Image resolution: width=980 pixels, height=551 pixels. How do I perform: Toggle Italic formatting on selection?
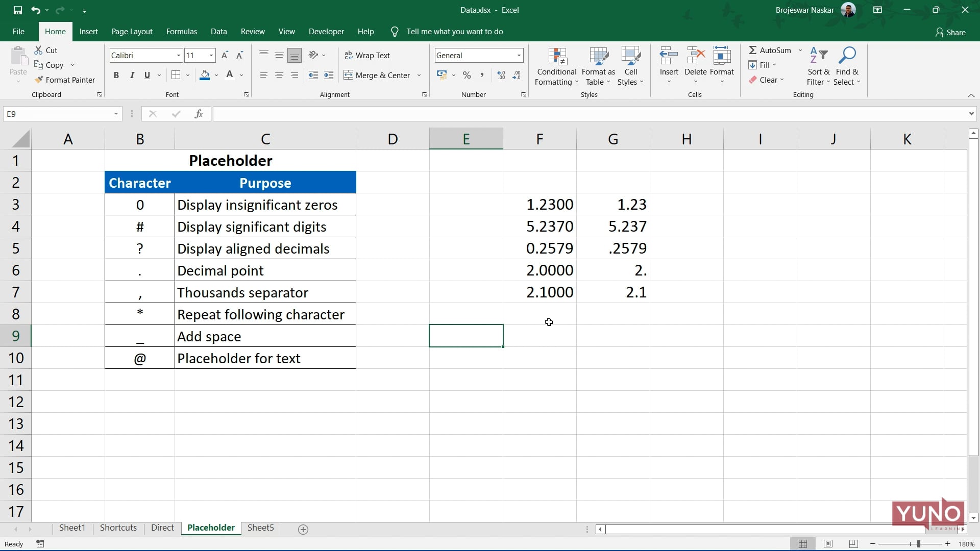point(133,74)
